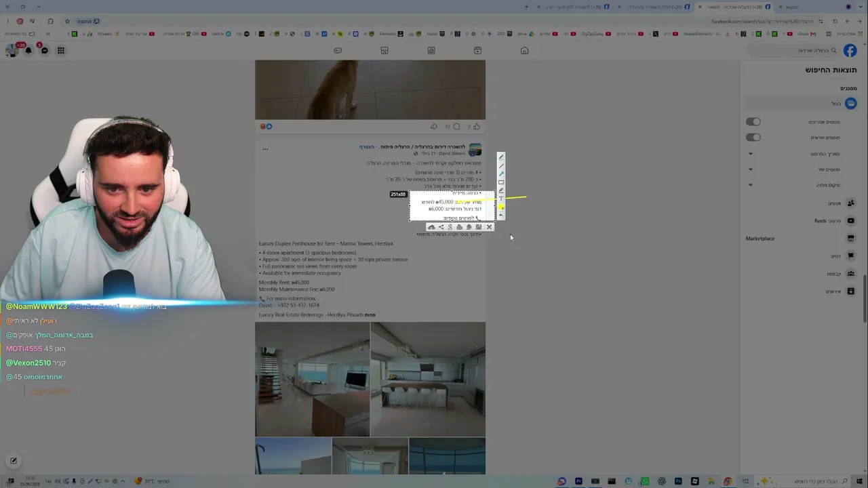Open the kitchen island photo
The height and width of the screenshot is (488, 868).
(428, 379)
